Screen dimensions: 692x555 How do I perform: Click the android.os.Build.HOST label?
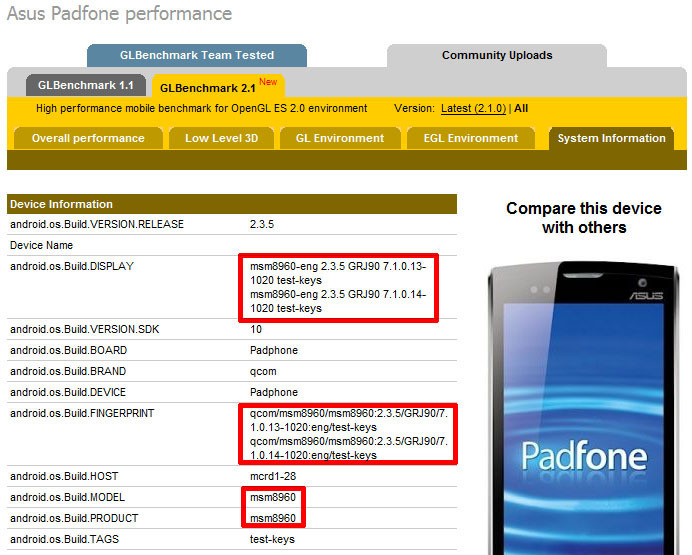[x=64, y=476]
